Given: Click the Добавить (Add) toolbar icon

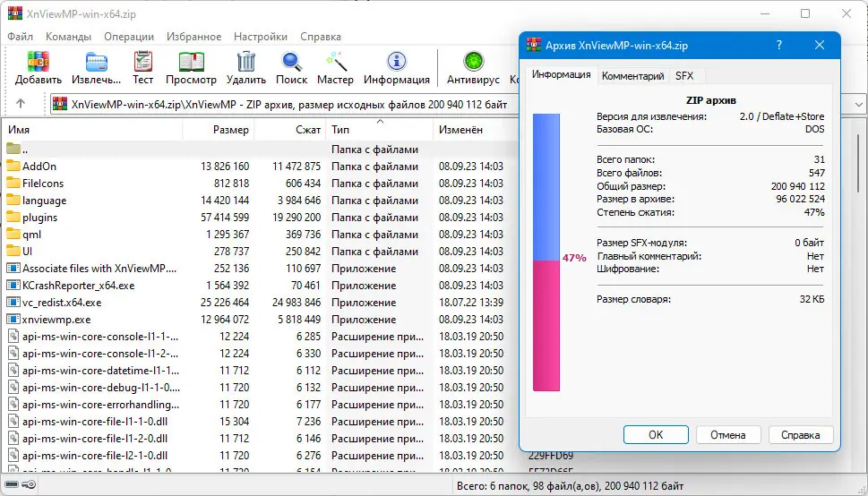Looking at the screenshot, I should pos(39,61).
